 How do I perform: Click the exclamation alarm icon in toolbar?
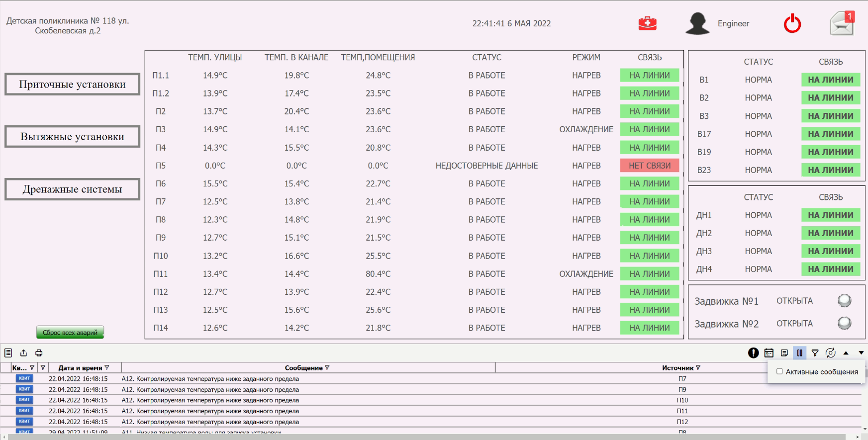tap(754, 353)
